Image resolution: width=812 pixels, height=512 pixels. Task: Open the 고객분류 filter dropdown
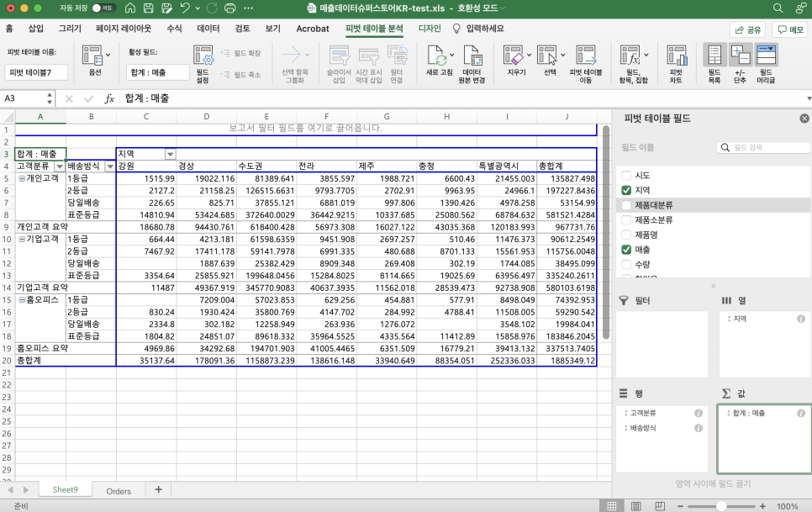[60, 166]
